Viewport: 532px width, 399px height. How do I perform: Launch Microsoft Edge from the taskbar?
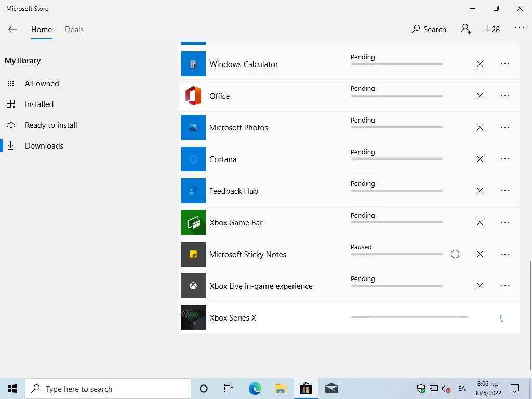pyautogui.click(x=255, y=389)
